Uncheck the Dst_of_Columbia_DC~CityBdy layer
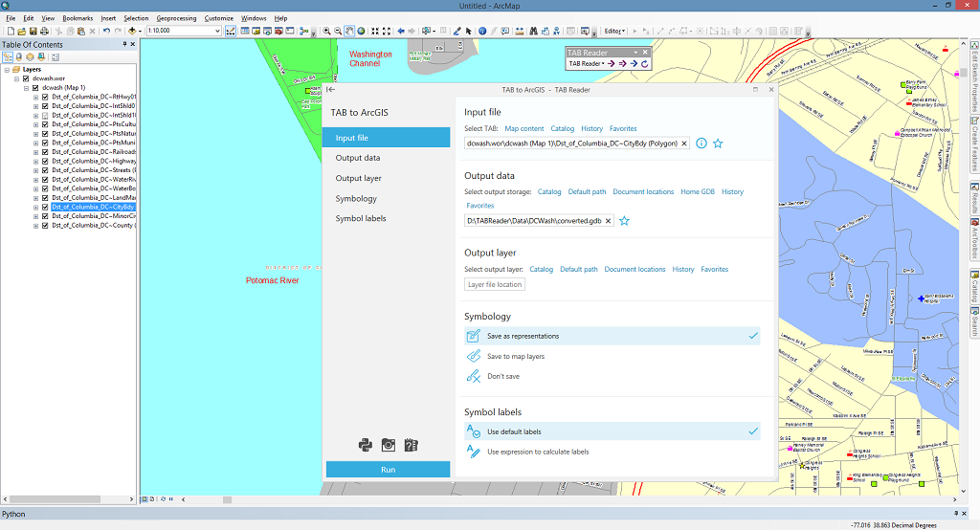The height and width of the screenshot is (530, 980). pyautogui.click(x=45, y=207)
